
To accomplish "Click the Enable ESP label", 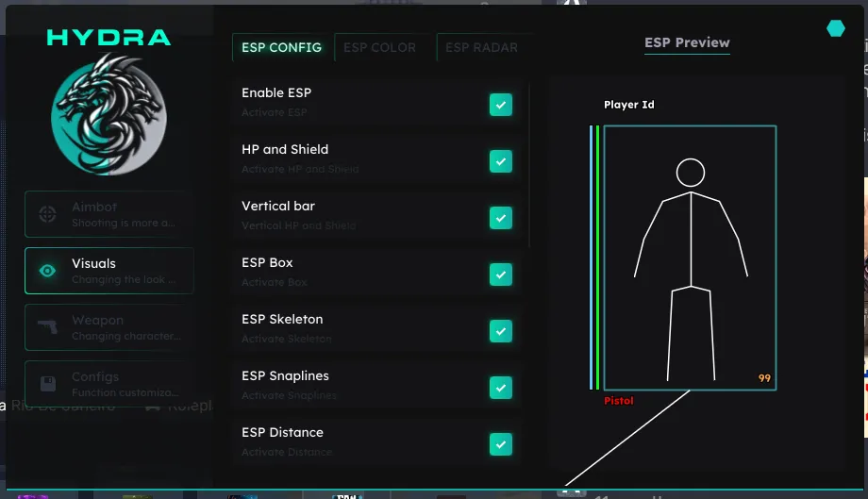I will (x=276, y=93).
